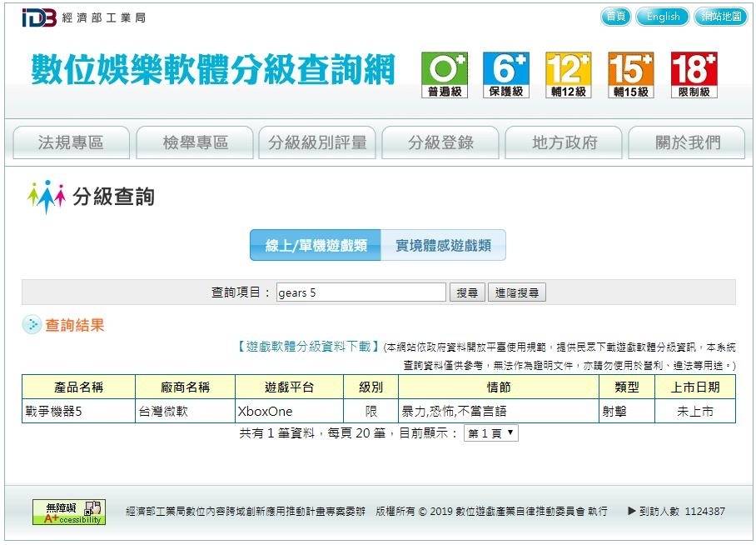Click the 查詢項目 search text field
Image resolution: width=756 pixels, height=545 pixels.
pyautogui.click(x=361, y=292)
